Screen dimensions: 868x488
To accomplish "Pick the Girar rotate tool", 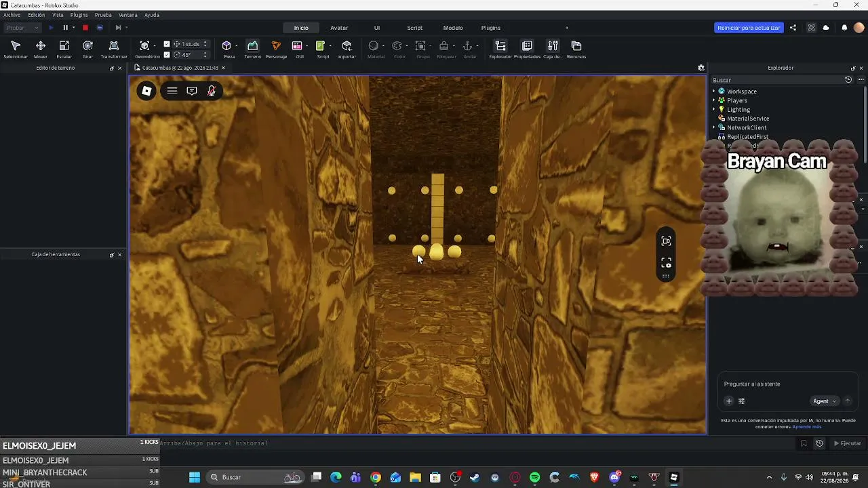I will (x=87, y=49).
